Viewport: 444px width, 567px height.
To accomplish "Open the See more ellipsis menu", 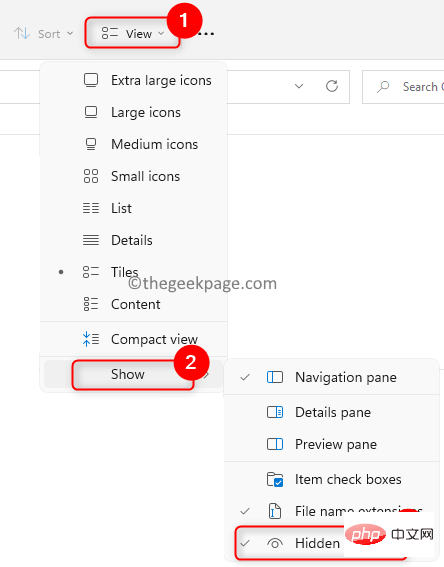I will tap(207, 34).
